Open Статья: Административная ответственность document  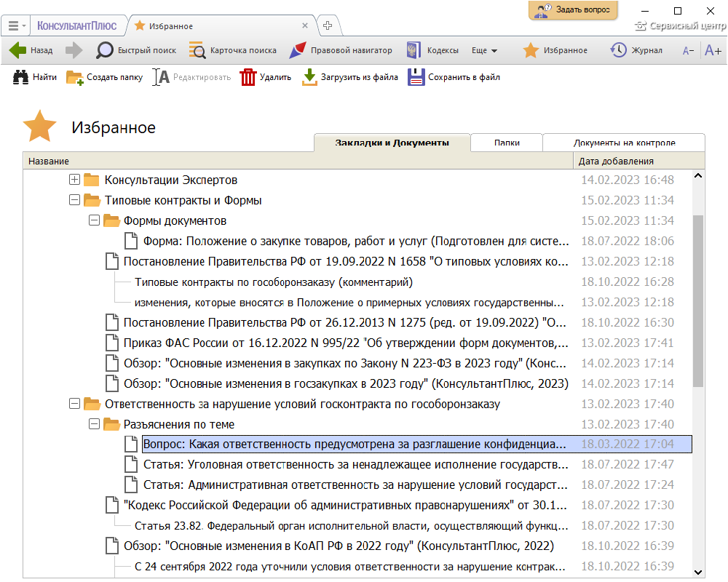pyautogui.click(x=355, y=485)
